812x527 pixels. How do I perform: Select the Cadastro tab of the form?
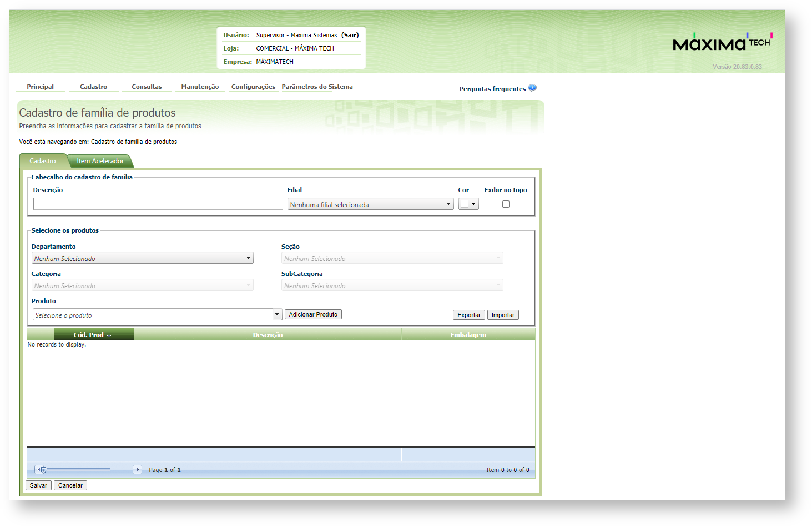click(x=43, y=161)
